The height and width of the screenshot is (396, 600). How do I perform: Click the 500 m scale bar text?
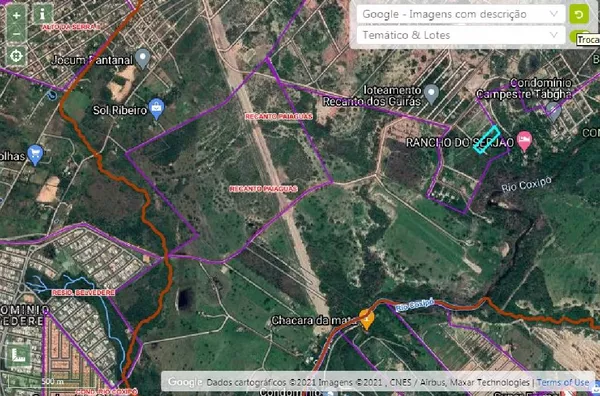(x=53, y=381)
